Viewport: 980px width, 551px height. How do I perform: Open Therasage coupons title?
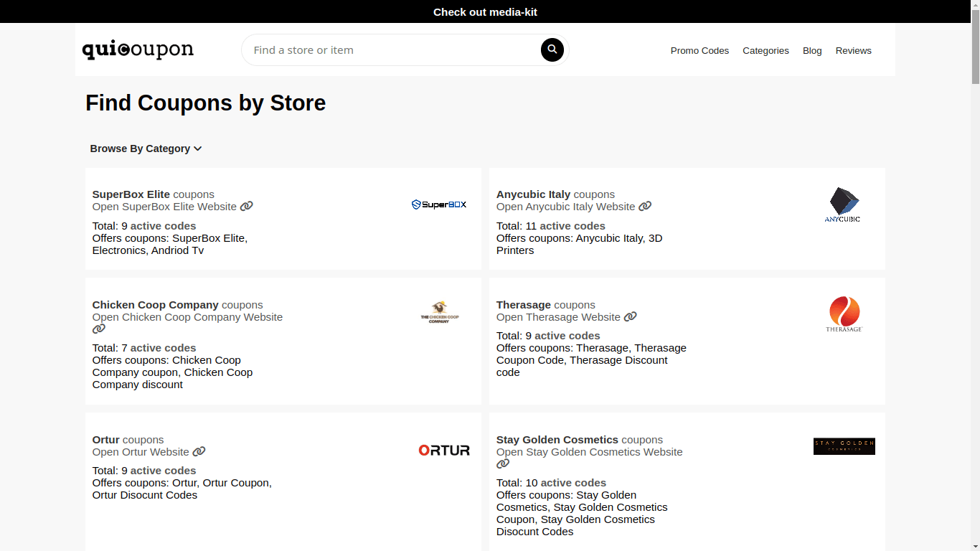pos(546,305)
